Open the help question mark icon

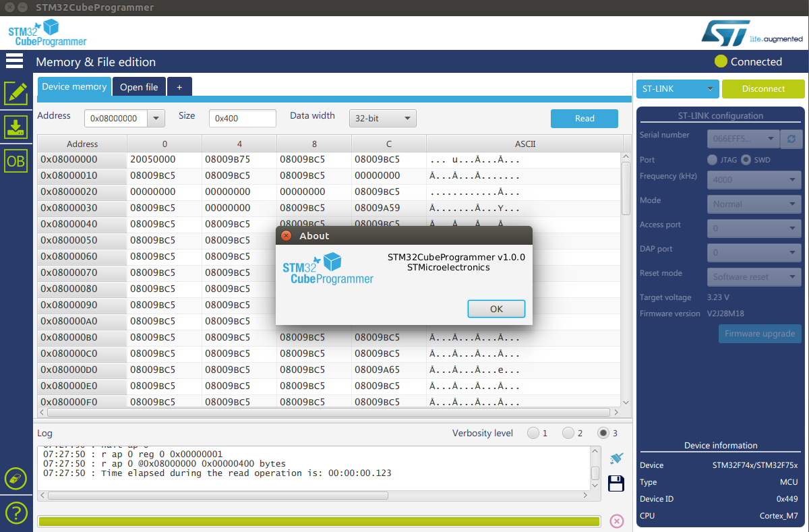[x=16, y=513]
